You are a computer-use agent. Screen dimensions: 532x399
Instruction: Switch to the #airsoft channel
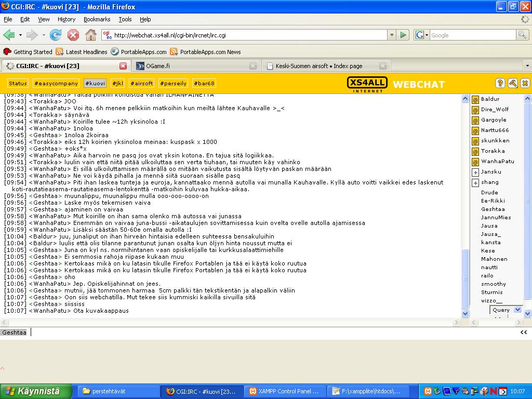click(141, 83)
